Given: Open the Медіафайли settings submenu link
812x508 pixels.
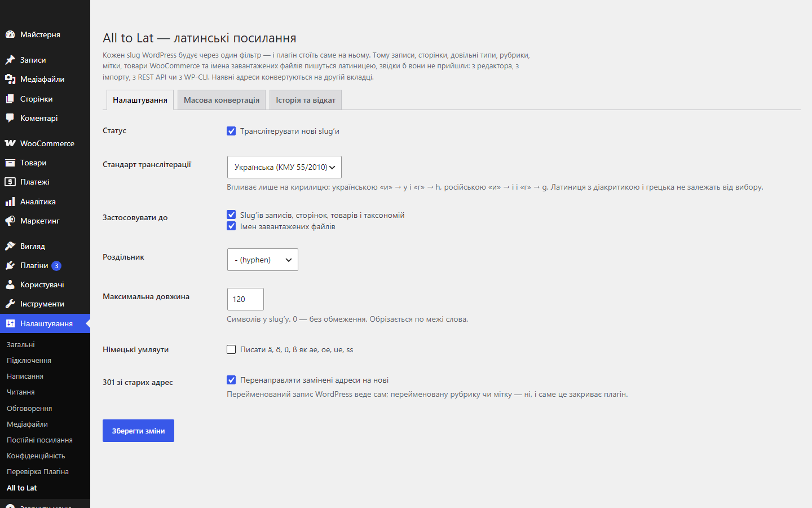Looking at the screenshot, I should coord(27,424).
